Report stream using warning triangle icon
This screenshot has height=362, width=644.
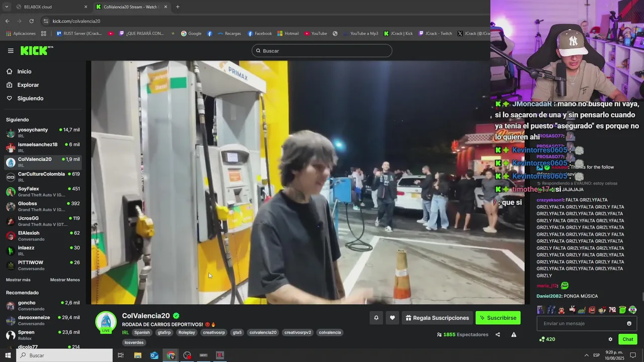coord(514,335)
